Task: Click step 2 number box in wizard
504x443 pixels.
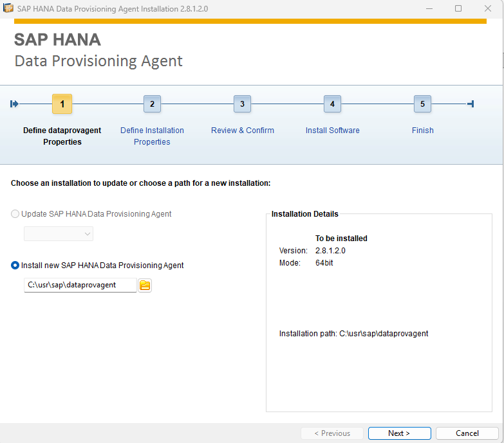Action: [152, 104]
